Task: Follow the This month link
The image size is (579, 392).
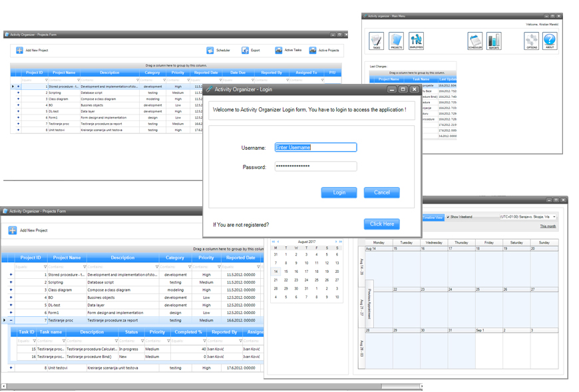Action: (x=547, y=226)
